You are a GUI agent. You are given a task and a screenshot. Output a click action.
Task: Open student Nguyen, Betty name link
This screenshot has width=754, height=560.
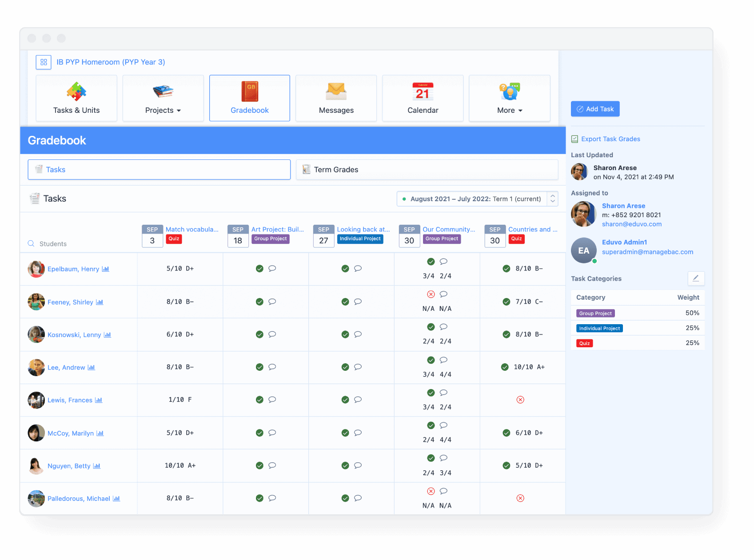click(x=69, y=466)
